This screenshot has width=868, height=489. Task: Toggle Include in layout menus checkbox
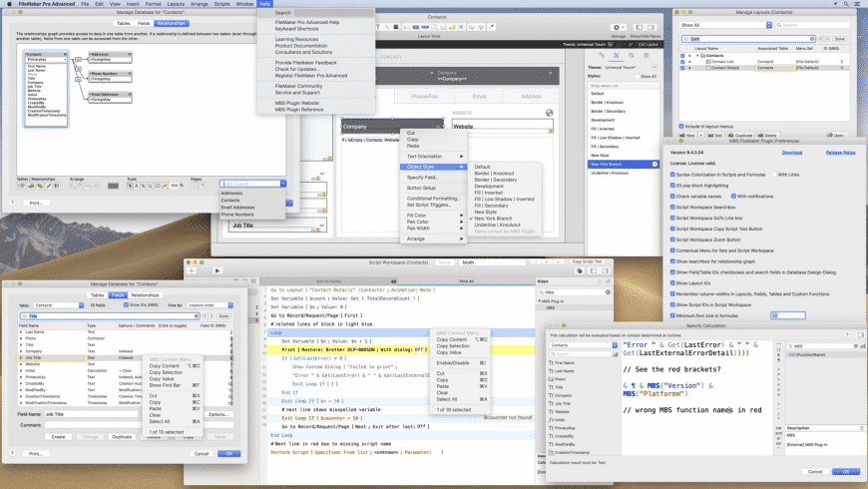680,127
